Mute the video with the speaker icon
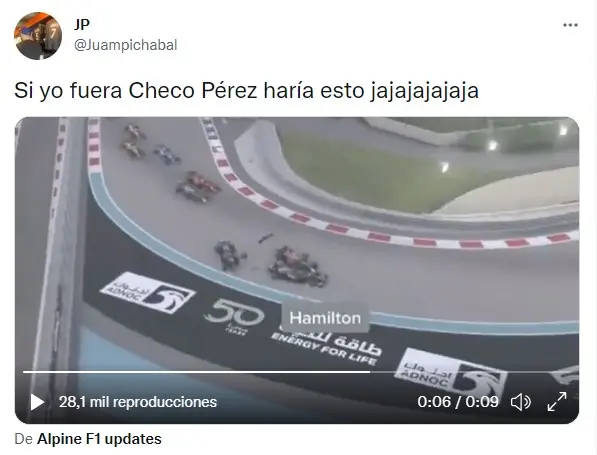The image size is (597, 455). (520, 402)
